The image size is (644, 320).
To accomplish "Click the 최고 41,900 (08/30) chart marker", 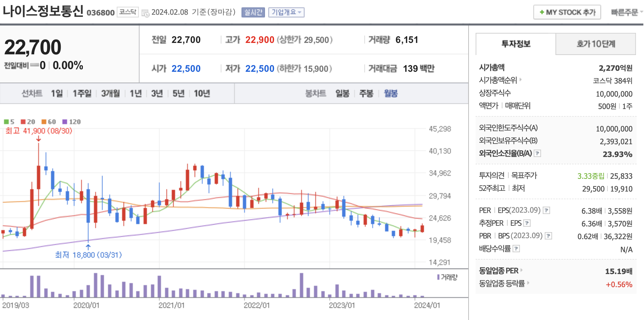I will (39, 131).
